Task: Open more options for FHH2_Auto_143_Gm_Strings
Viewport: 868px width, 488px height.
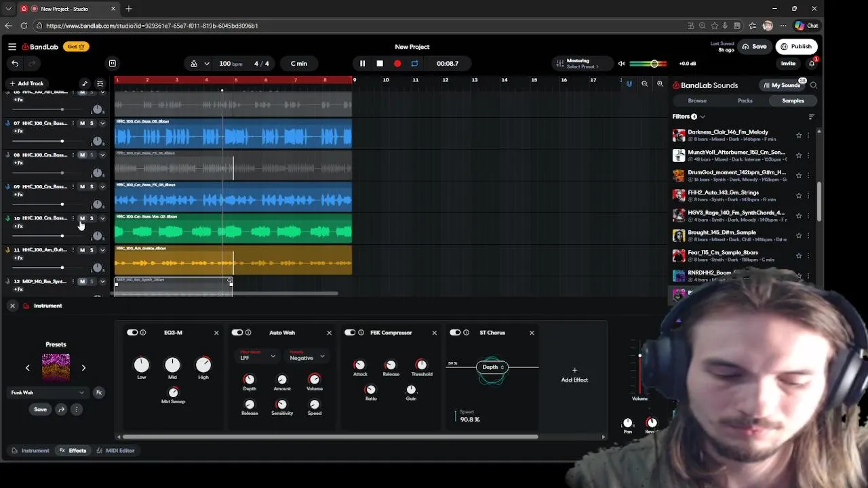Action: (808, 196)
